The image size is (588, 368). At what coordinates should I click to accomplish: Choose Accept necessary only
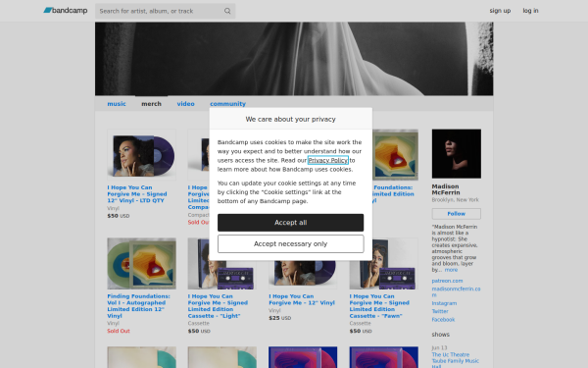coord(291,243)
